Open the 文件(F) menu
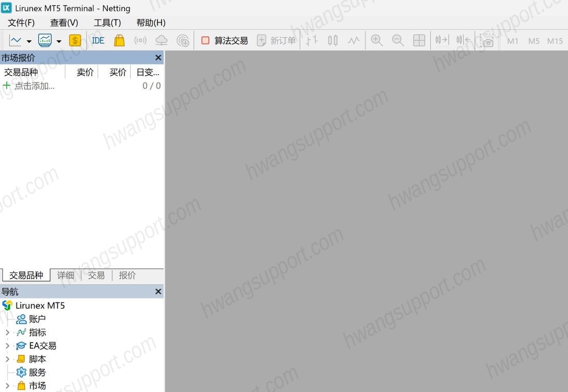Image resolution: width=568 pixels, height=392 pixels. click(x=21, y=23)
